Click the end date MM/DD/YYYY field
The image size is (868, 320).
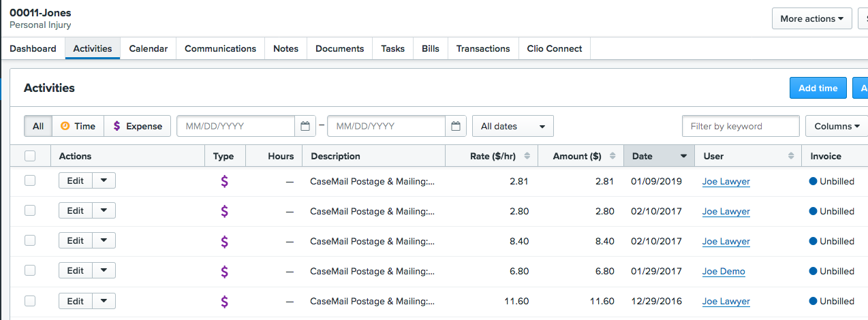pos(387,126)
